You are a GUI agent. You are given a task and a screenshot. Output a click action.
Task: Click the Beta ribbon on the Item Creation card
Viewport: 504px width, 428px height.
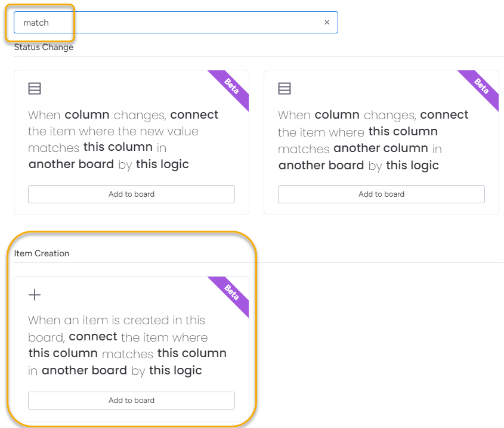231,293
